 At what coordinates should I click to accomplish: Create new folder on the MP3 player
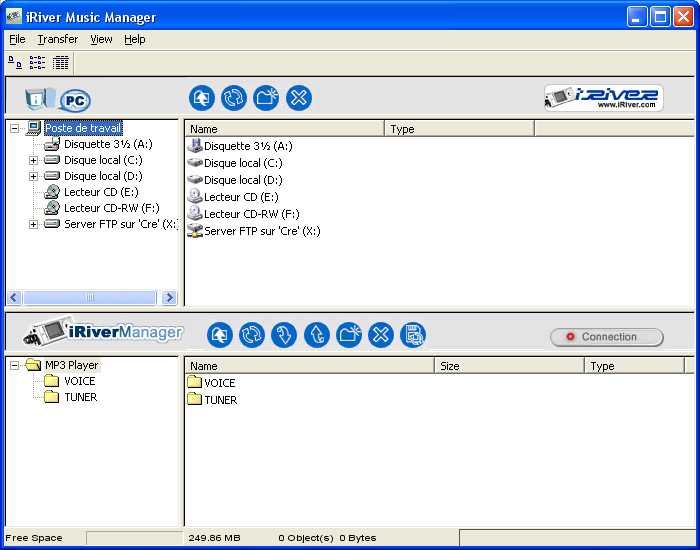tap(349, 335)
